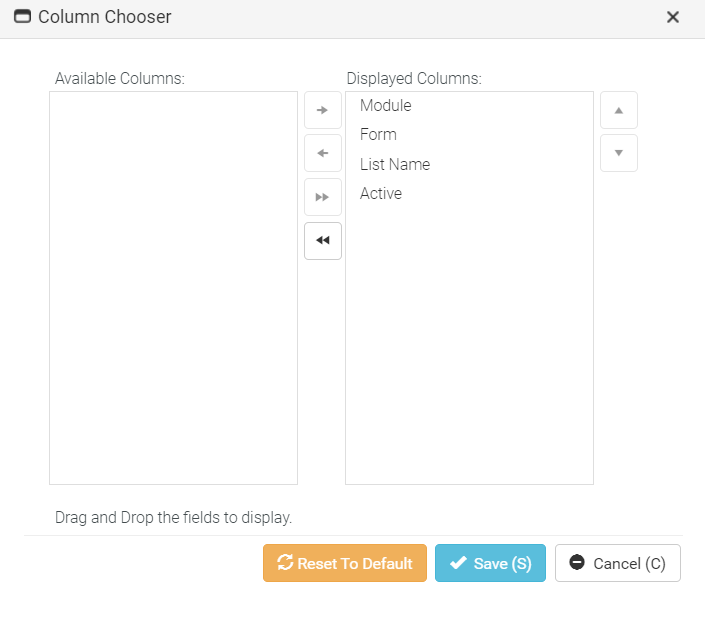The width and height of the screenshot is (705, 628).
Task: Cancel the column changes
Action: click(x=617, y=563)
